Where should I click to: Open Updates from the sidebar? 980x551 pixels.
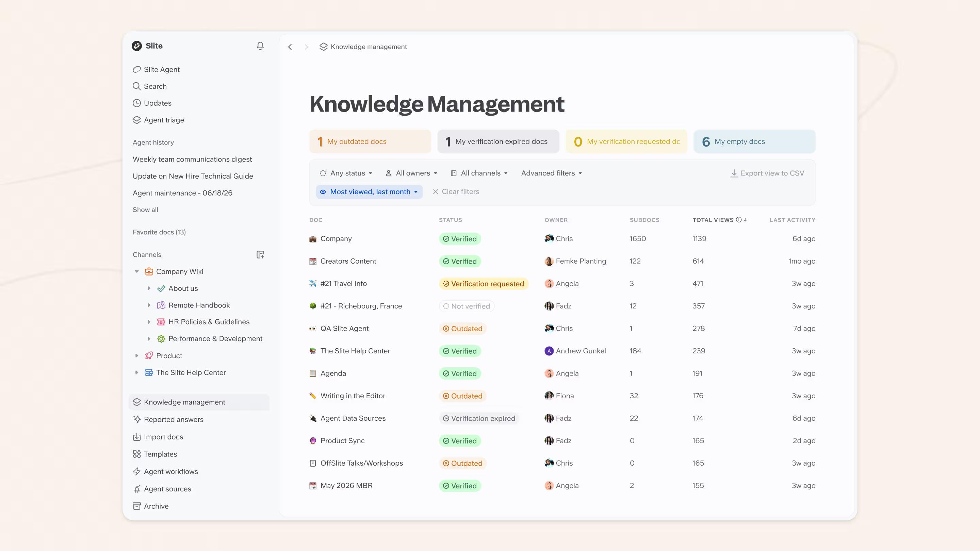(x=152, y=103)
